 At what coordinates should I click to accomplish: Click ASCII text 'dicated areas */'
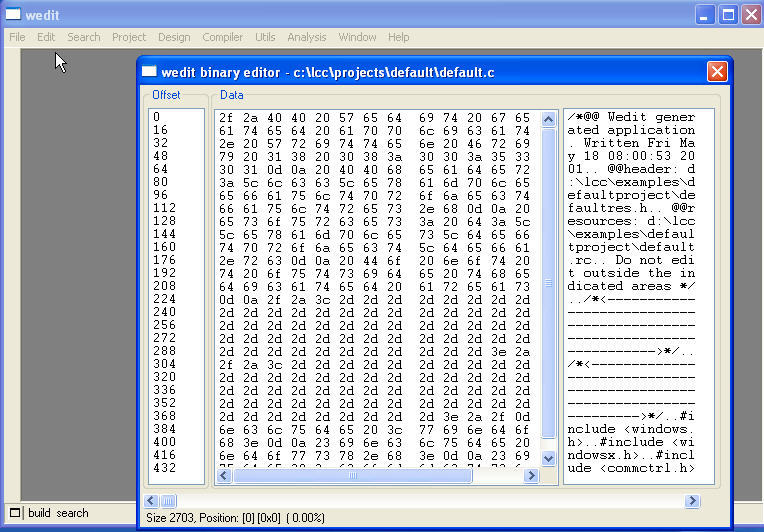tap(631, 286)
